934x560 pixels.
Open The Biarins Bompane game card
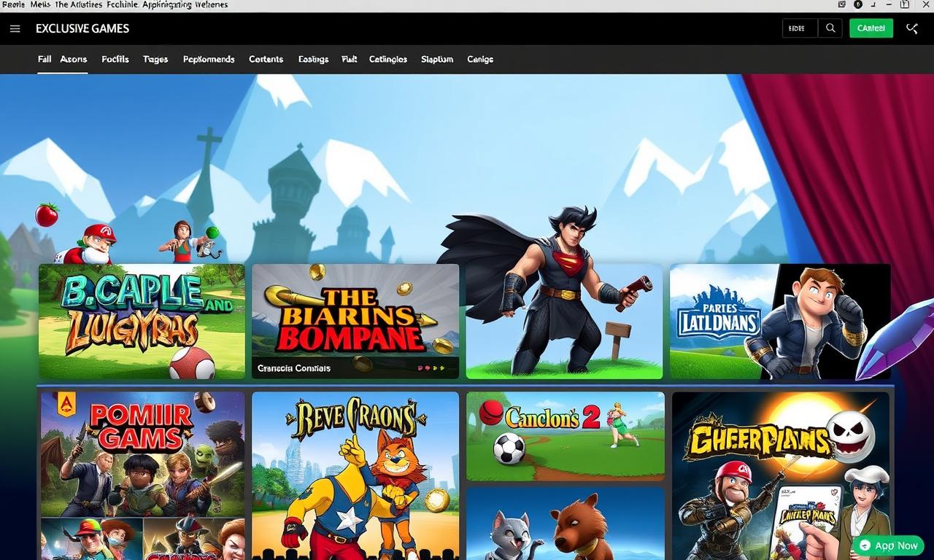point(355,322)
